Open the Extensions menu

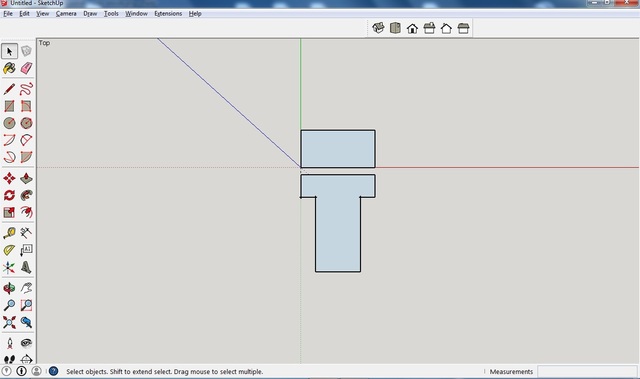168,13
